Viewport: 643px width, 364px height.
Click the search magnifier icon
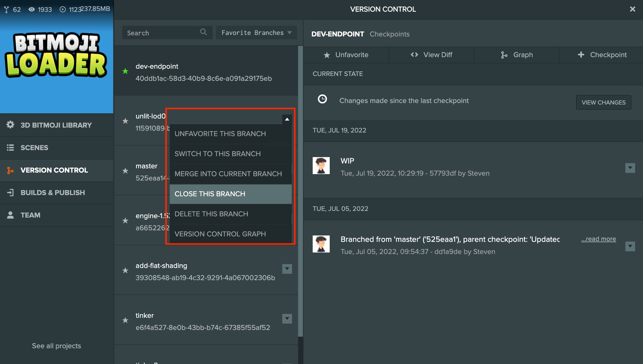click(203, 32)
